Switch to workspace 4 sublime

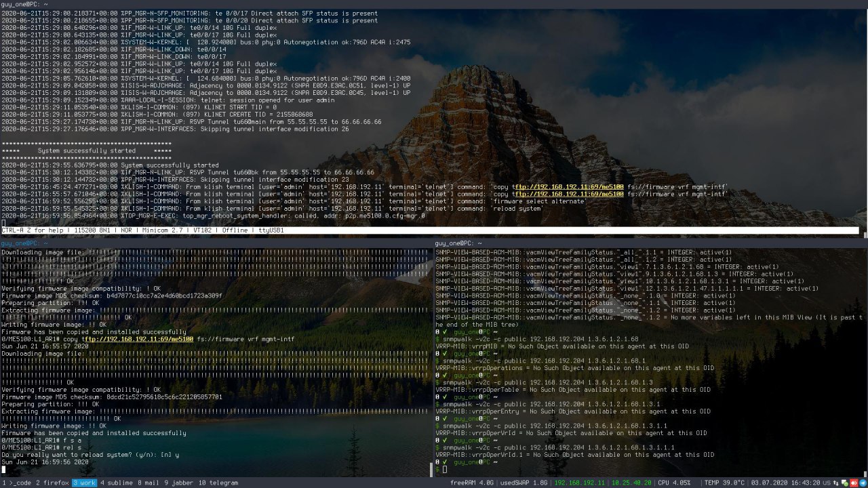(x=117, y=483)
